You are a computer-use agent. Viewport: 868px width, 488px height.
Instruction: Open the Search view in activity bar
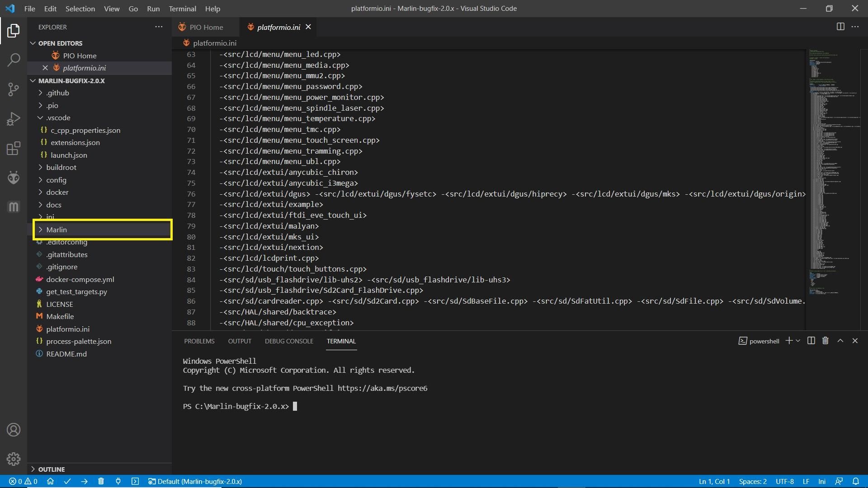pyautogui.click(x=14, y=60)
